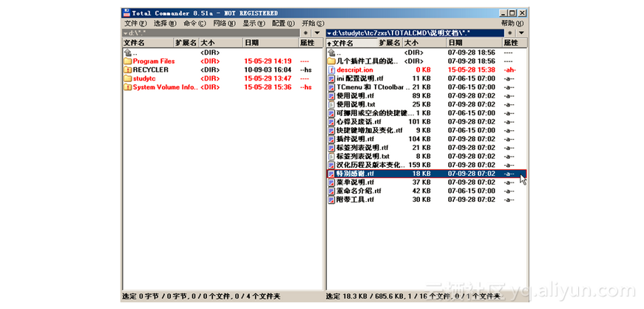The image size is (644, 309).
Task: Sort left panel by 文件名 column header
Action: pos(149,42)
